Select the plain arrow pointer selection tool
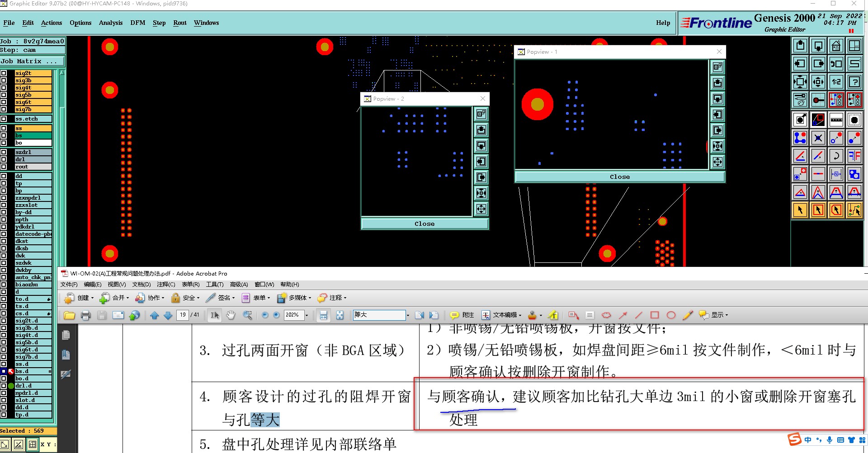 click(800, 210)
